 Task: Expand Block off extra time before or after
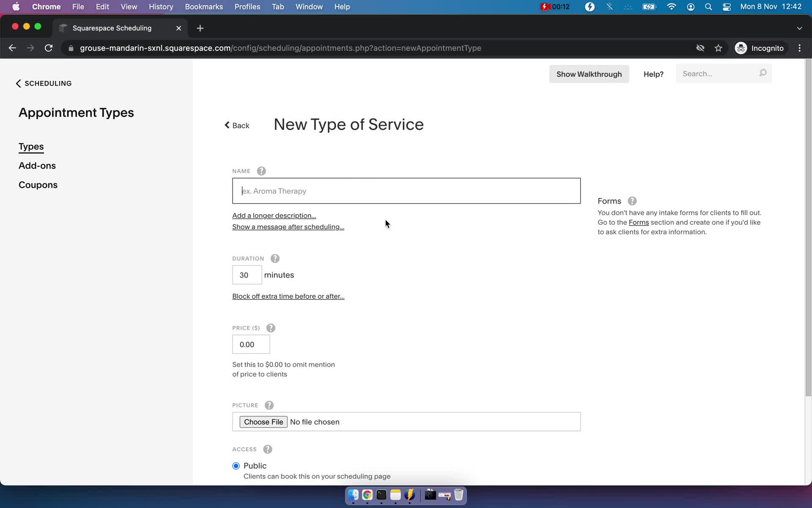point(288,296)
